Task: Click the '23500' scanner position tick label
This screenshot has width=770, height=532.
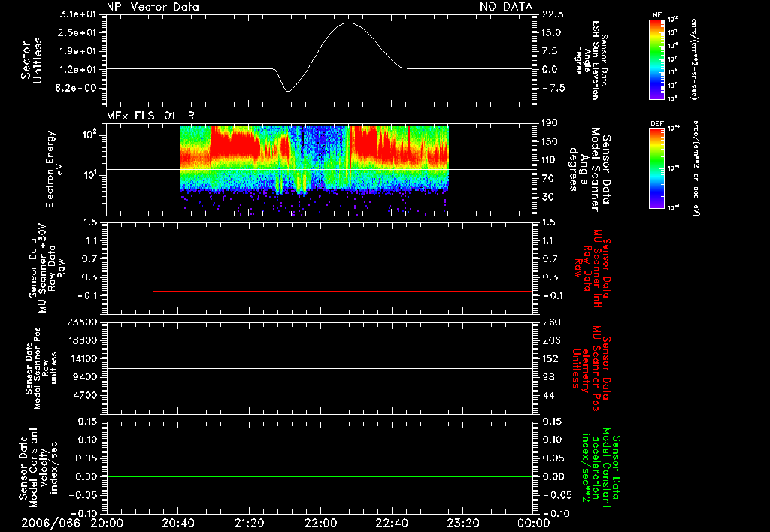Action: click(x=82, y=322)
